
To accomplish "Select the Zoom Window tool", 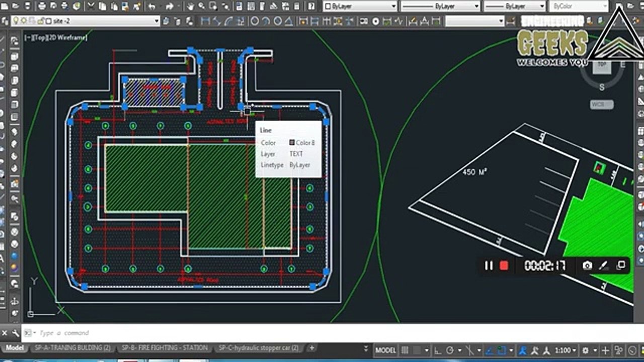I will click(x=212, y=7).
